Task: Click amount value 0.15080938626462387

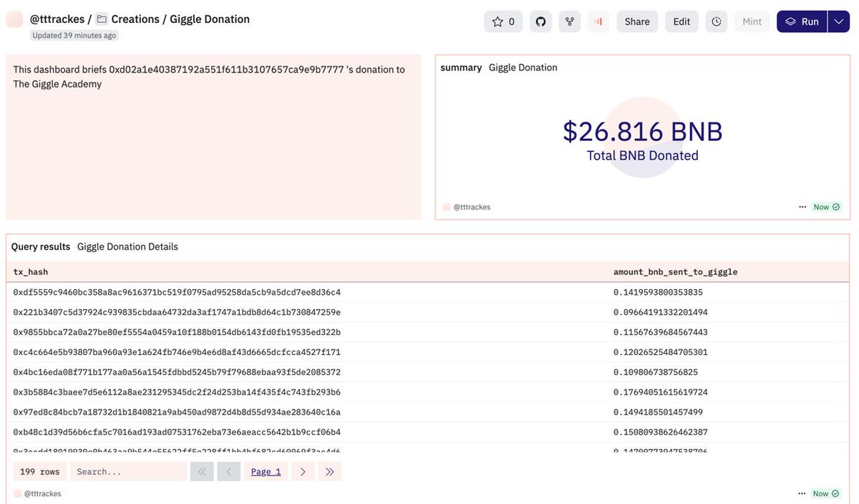Action: point(661,432)
